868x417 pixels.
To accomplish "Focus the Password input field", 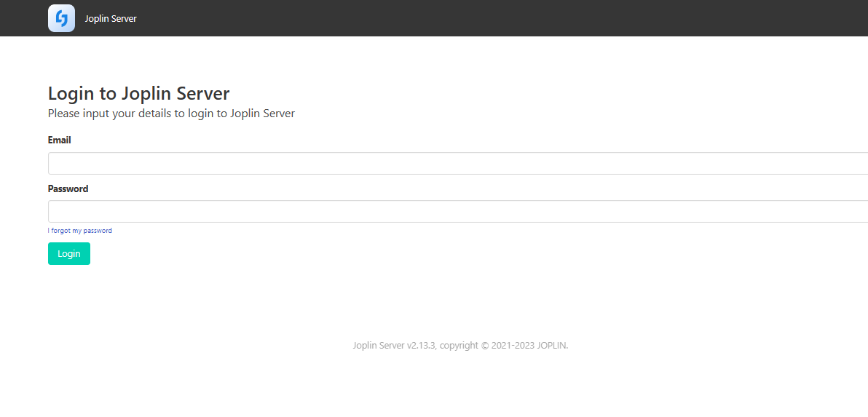I will [458, 211].
